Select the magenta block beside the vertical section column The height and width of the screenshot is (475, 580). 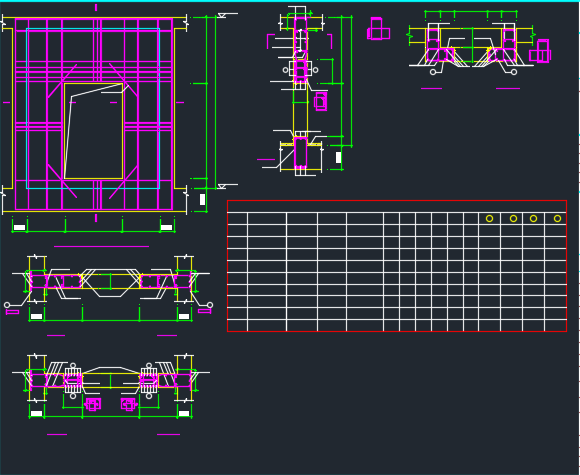coord(321,101)
